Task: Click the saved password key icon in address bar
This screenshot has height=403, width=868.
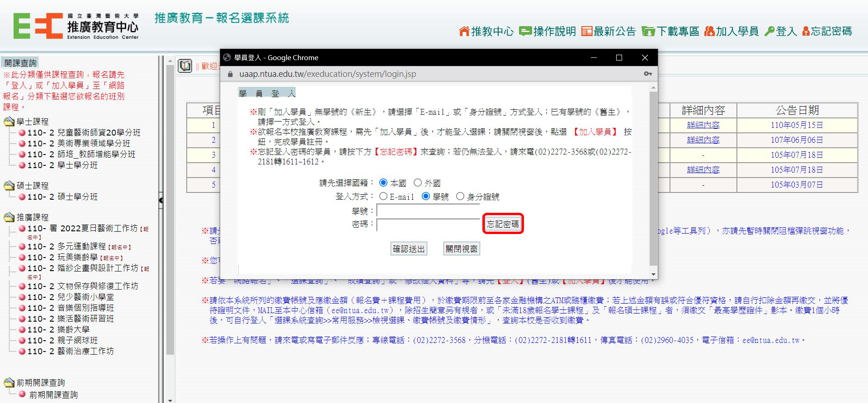Action: click(x=647, y=74)
